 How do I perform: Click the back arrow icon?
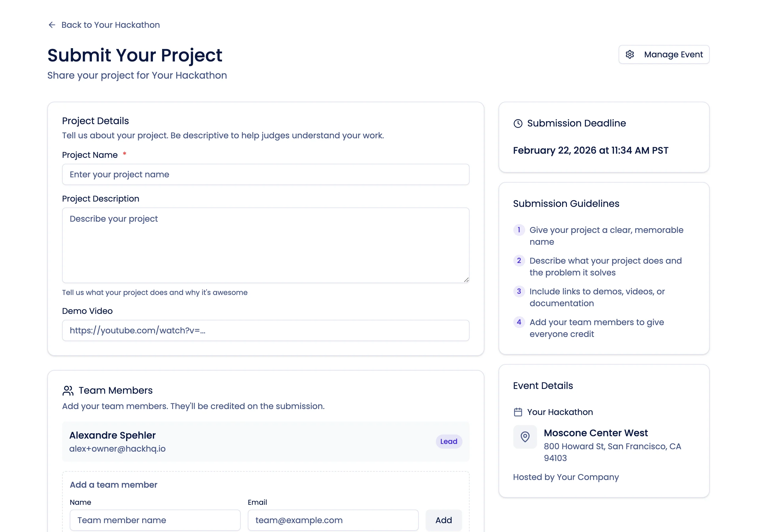[52, 25]
